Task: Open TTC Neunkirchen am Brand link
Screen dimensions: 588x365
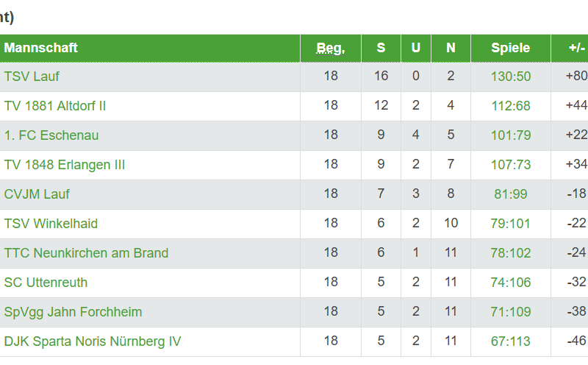Action: [86, 253]
